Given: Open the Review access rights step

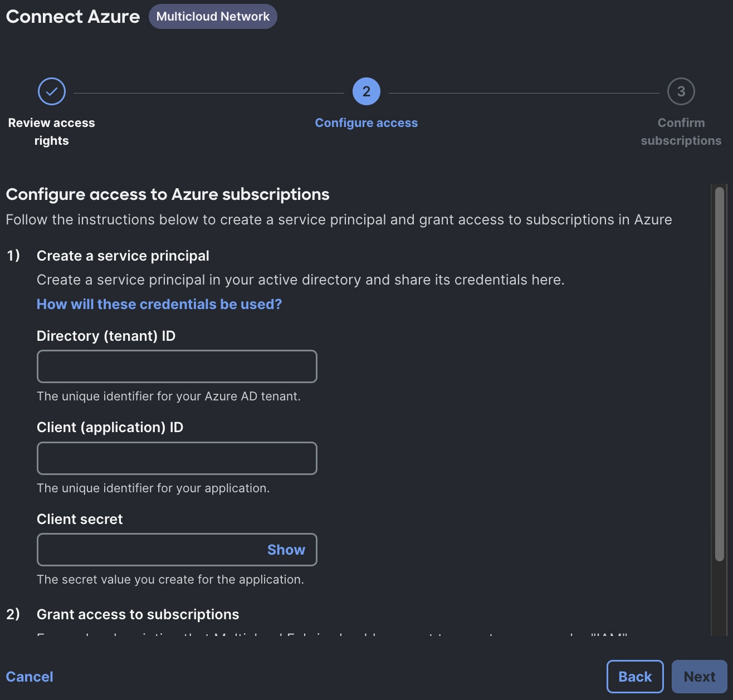Looking at the screenshot, I should (52, 131).
